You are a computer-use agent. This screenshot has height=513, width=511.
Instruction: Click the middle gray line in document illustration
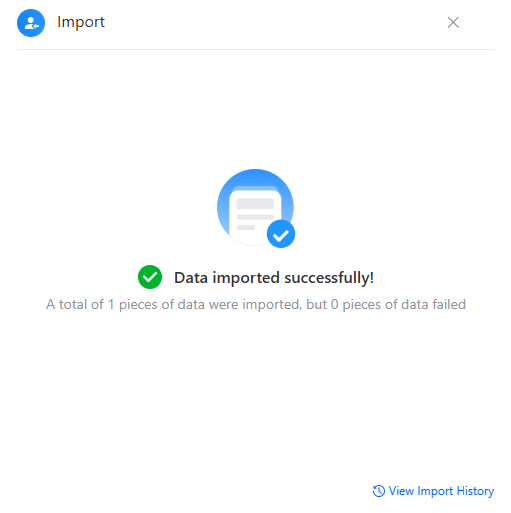click(255, 217)
